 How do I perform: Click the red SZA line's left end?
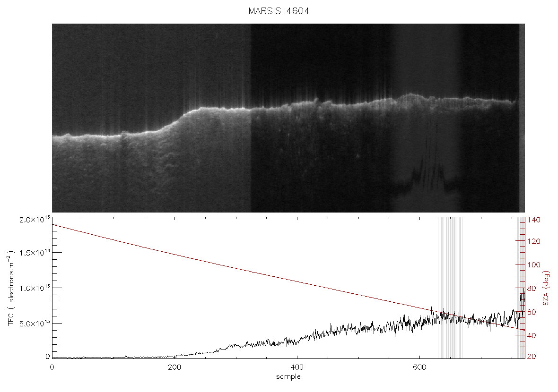[53, 225]
